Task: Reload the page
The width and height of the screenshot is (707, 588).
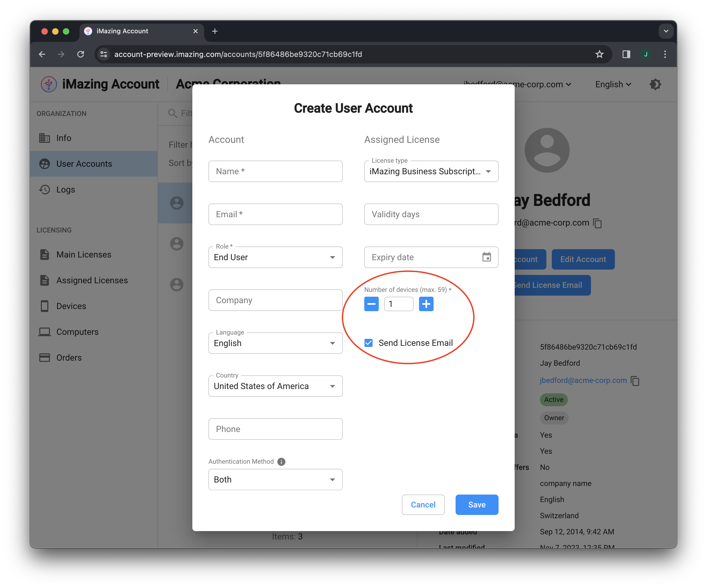Action: 81,54
